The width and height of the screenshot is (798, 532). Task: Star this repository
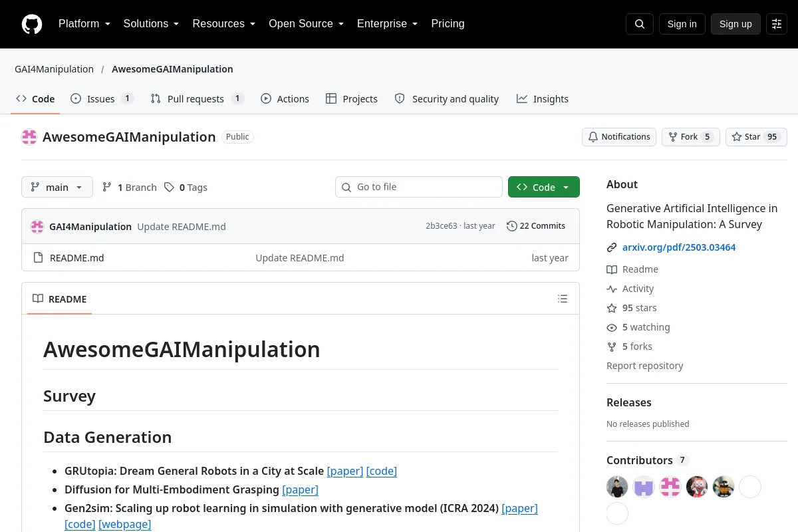click(756, 137)
